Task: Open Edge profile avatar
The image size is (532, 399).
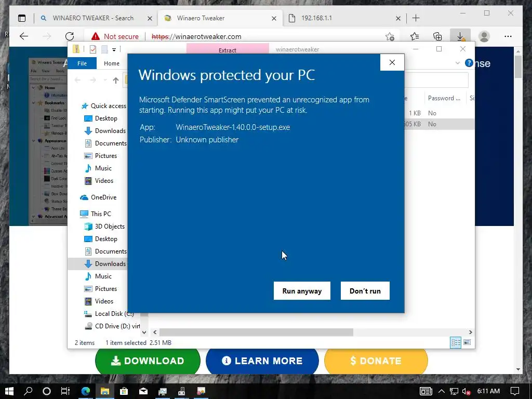Action: (484, 36)
